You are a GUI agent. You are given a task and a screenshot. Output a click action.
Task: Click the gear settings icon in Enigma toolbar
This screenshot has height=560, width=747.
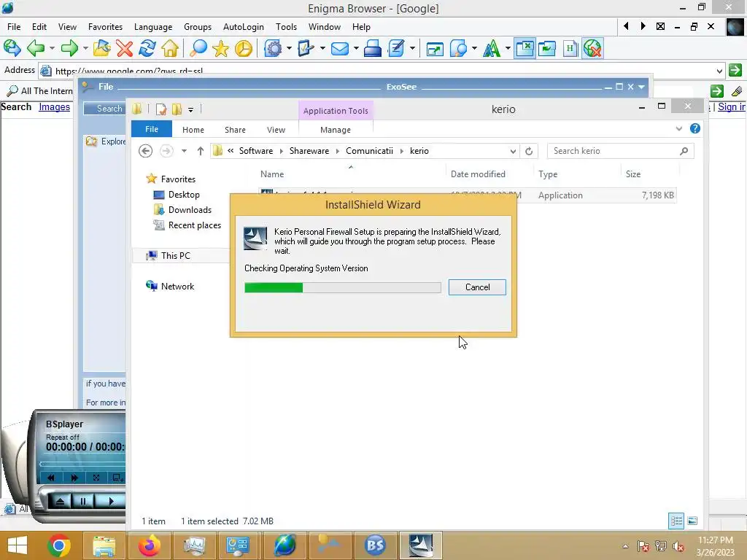click(273, 48)
